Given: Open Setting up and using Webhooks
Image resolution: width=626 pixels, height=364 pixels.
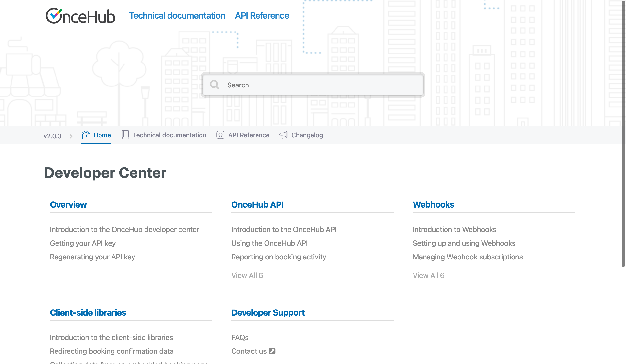Looking at the screenshot, I should [x=464, y=243].
